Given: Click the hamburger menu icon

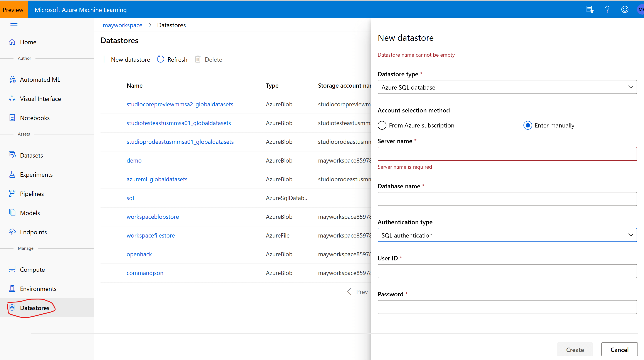Looking at the screenshot, I should tap(14, 25).
